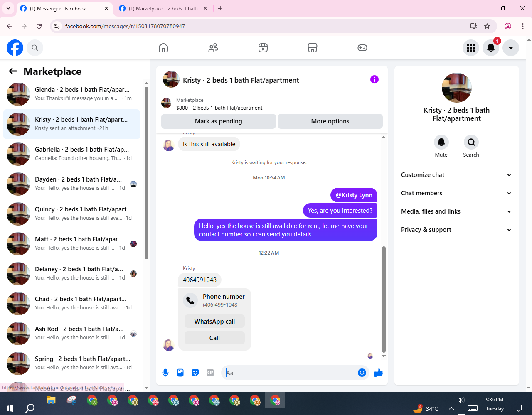Reload the page in browser

point(39,26)
